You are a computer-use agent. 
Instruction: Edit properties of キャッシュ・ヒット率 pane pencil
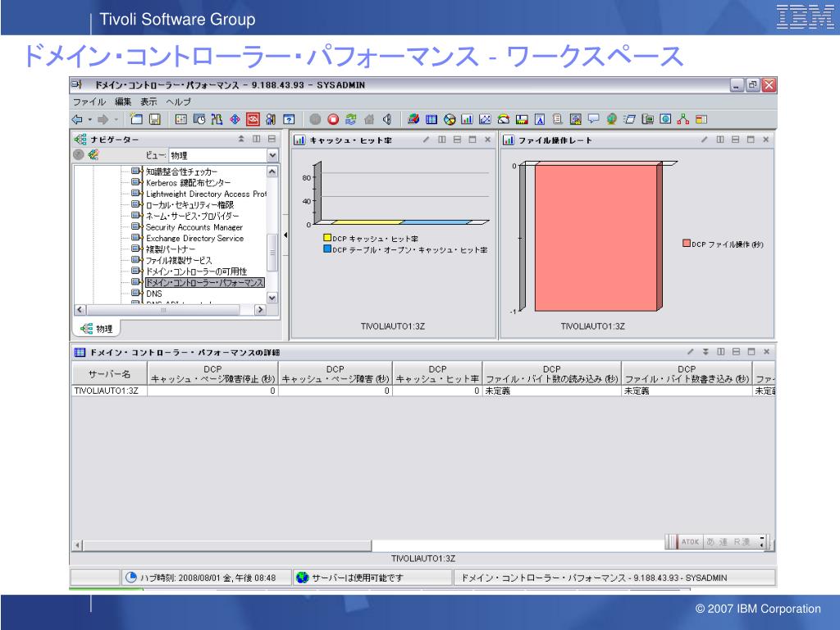click(x=426, y=139)
